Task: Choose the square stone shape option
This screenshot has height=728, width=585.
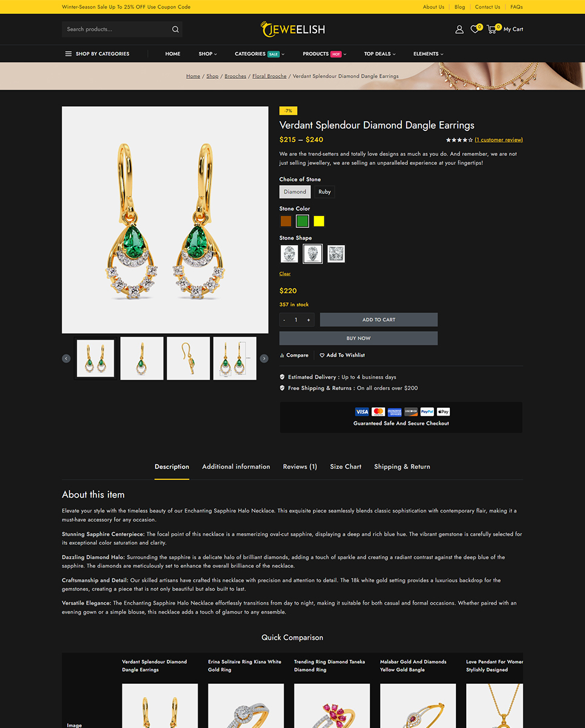Action: (x=336, y=254)
